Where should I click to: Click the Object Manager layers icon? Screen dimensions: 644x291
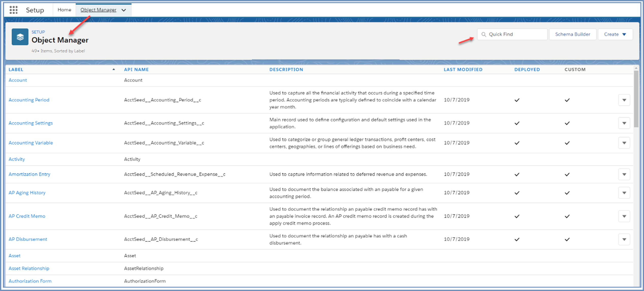(x=20, y=37)
